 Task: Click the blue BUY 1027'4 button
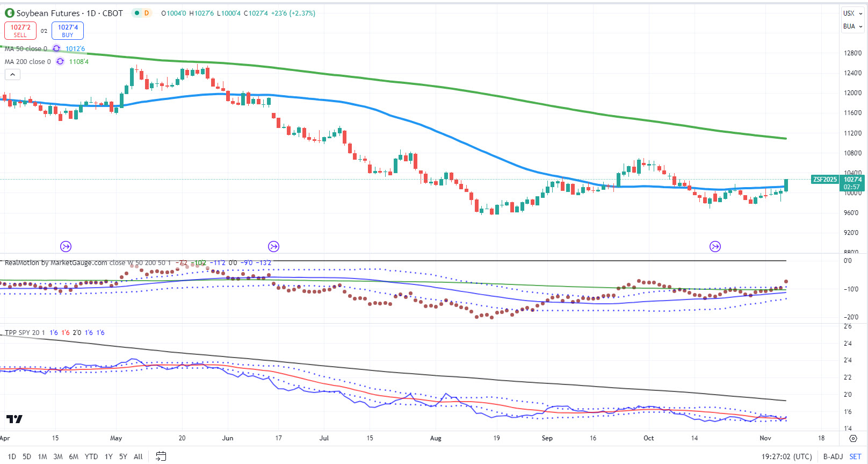tap(68, 31)
